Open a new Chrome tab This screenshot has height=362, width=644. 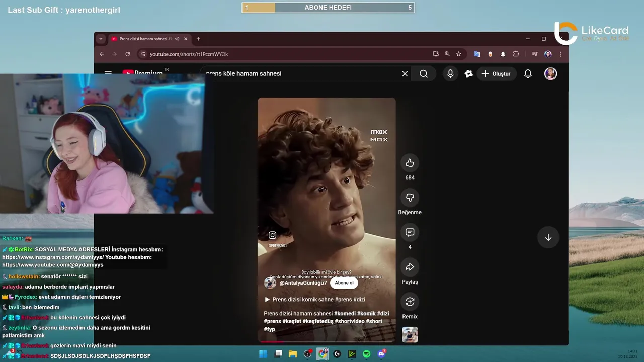(x=198, y=39)
